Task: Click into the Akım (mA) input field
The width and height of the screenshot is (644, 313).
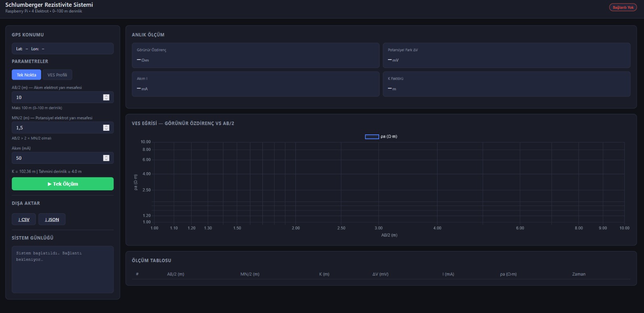Action: 56,158
